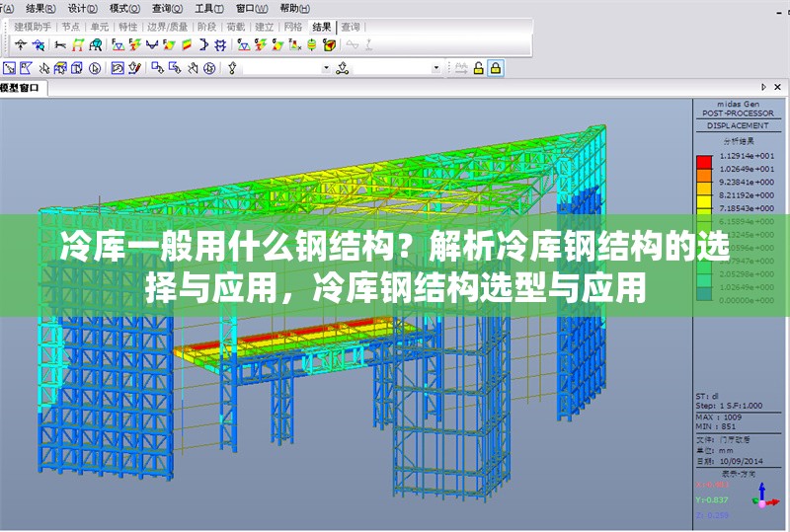Select the 模型窗口 document tab

[22, 89]
